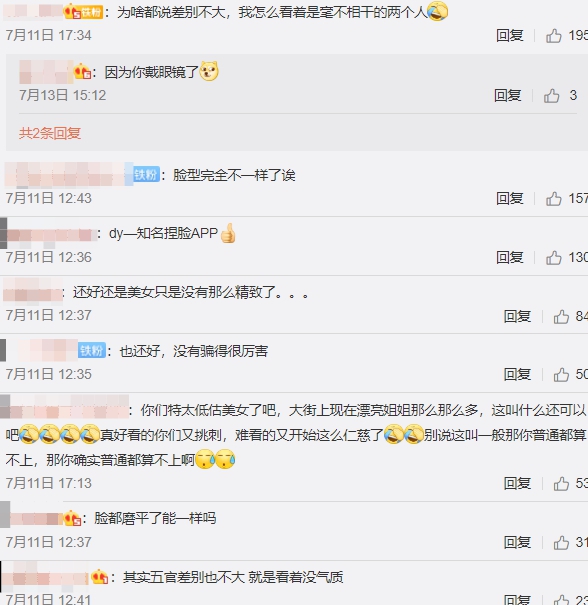Open username of the '因为你戴眼镜了' replier
This screenshot has width=588, height=605.
tap(46, 72)
